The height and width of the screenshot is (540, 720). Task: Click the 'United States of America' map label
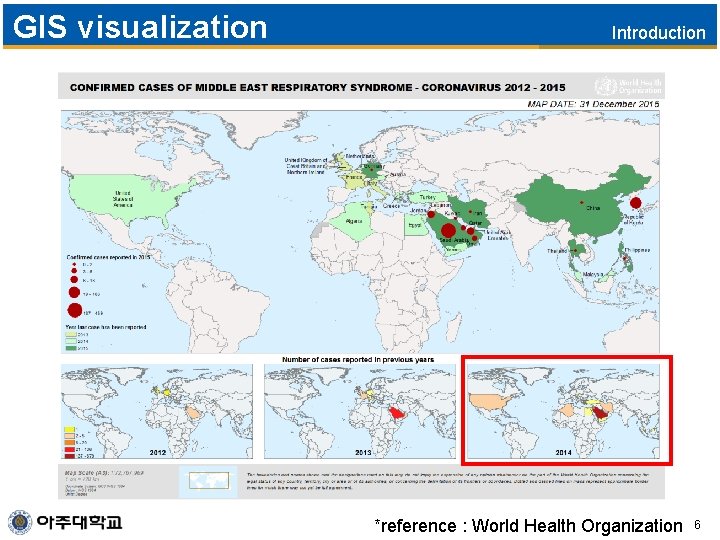click(x=123, y=199)
